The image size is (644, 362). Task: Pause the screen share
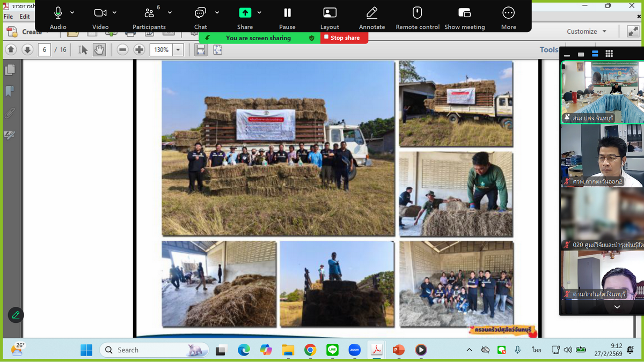(x=287, y=13)
